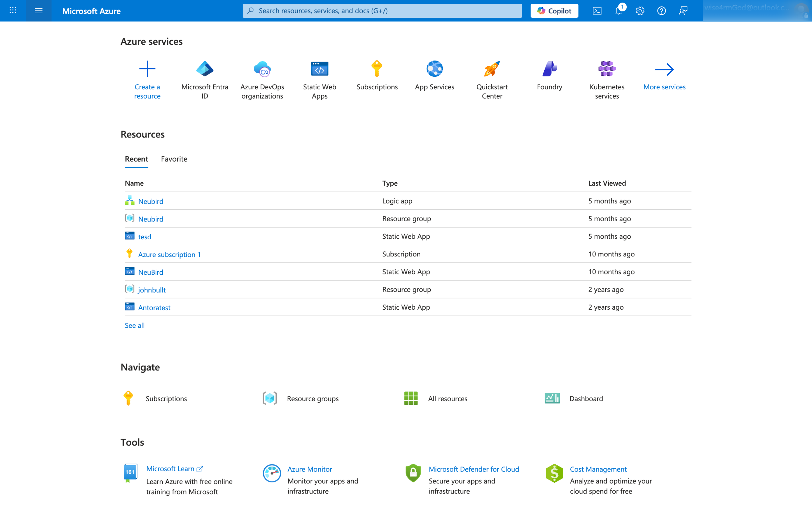Open the Cloud Shell terminal icon
The width and height of the screenshot is (812, 509).
coord(597,11)
